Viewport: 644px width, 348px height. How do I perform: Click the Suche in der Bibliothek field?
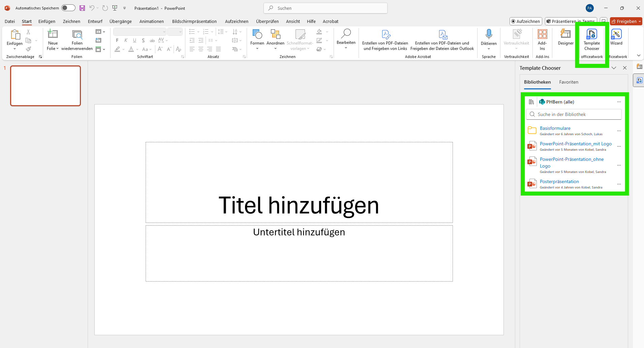tap(574, 114)
